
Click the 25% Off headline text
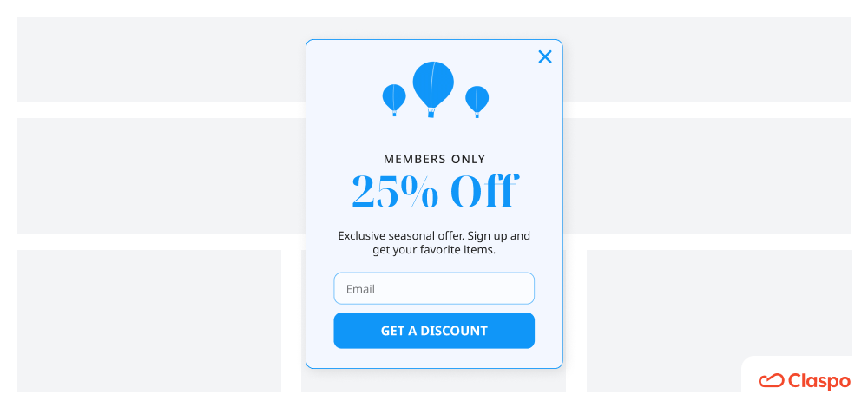coord(435,191)
